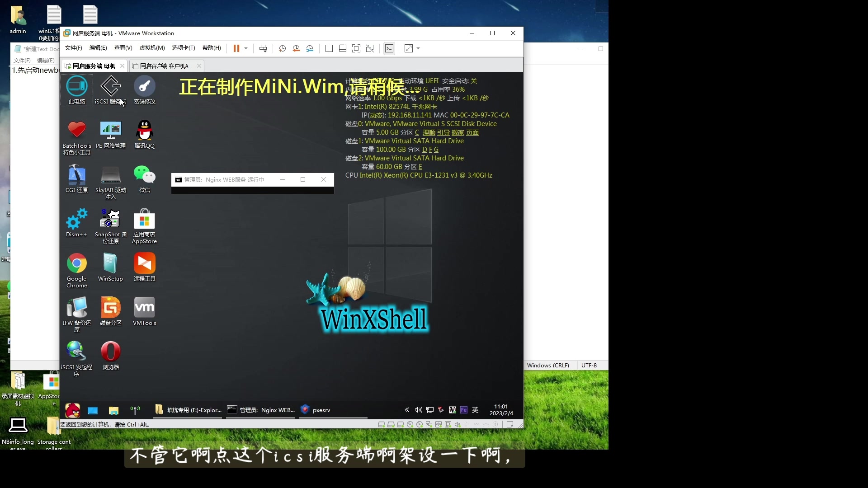Open the pause button dropdown arrow
Image resolution: width=868 pixels, height=488 pixels.
245,48
